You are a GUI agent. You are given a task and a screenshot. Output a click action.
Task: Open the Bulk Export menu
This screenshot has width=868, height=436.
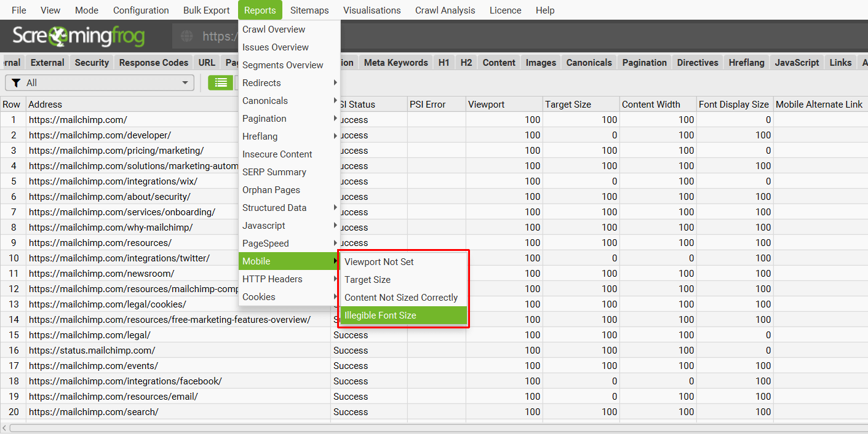(207, 10)
